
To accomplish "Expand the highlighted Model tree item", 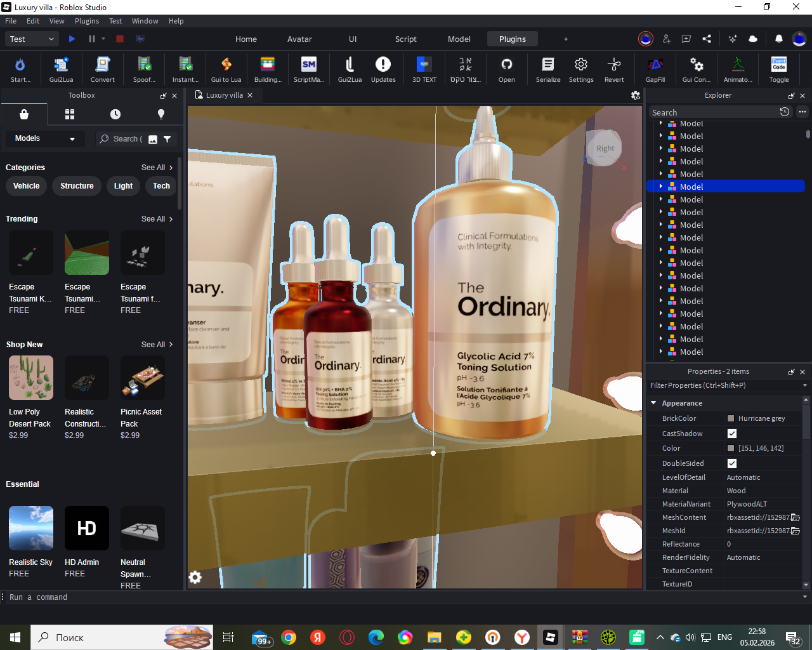I will [661, 187].
